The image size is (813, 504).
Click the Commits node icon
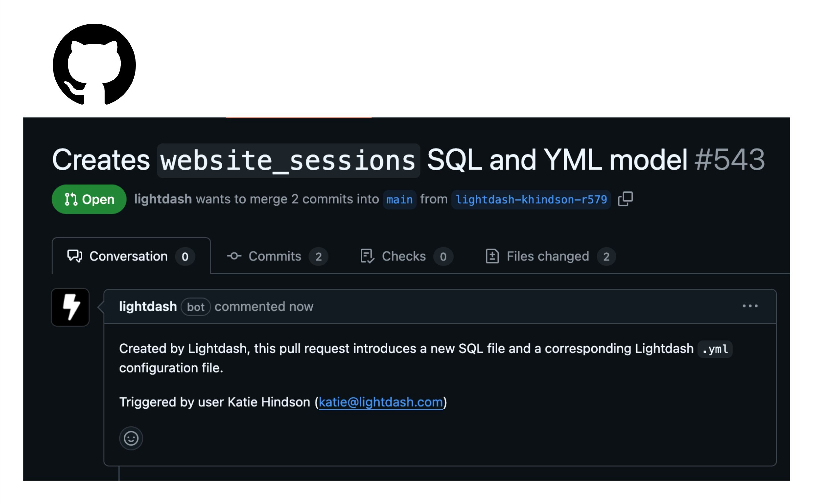click(x=234, y=256)
